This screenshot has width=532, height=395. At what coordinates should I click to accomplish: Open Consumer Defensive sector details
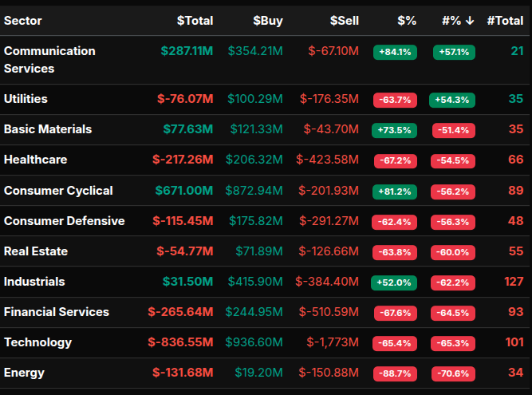[64, 221]
